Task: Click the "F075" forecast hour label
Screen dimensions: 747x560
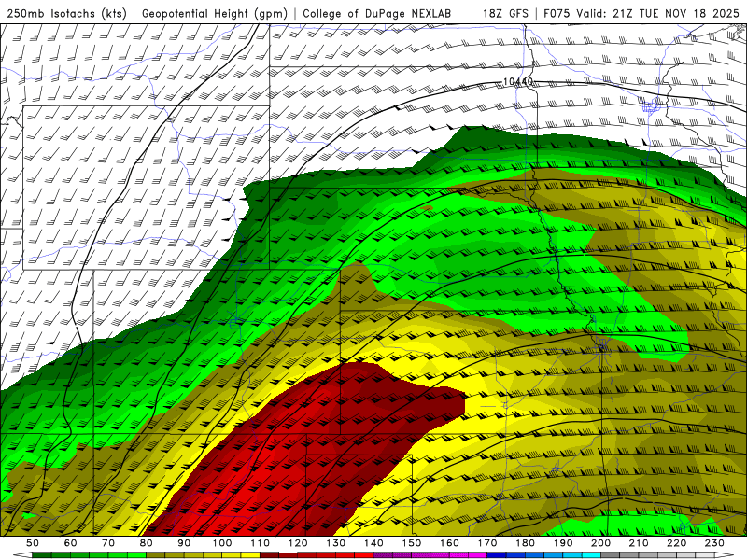Action: coord(557,14)
